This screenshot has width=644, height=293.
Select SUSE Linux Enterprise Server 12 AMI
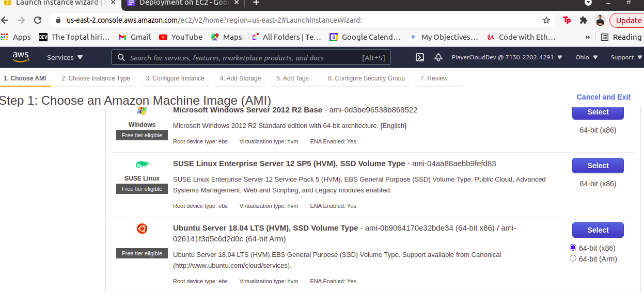[x=598, y=166]
